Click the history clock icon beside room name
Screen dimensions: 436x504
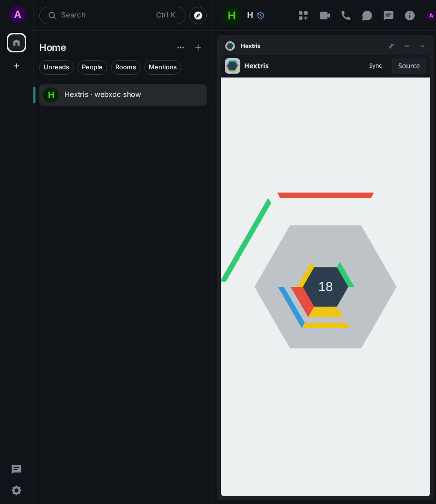click(x=261, y=16)
